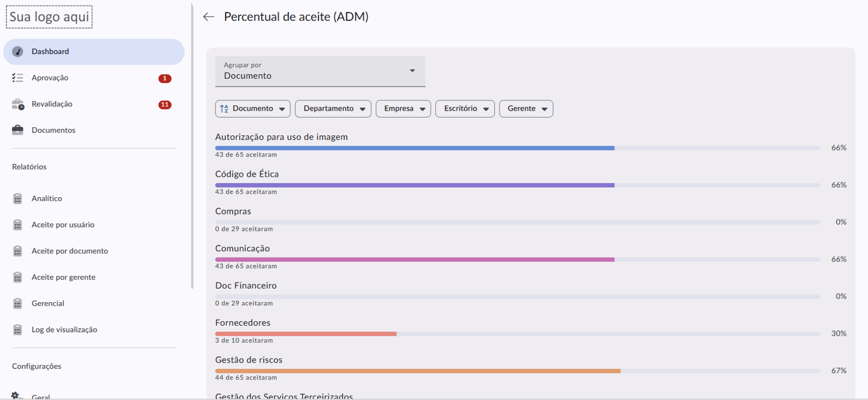
Task: Click the Gestão de riscos label
Action: tap(249, 360)
